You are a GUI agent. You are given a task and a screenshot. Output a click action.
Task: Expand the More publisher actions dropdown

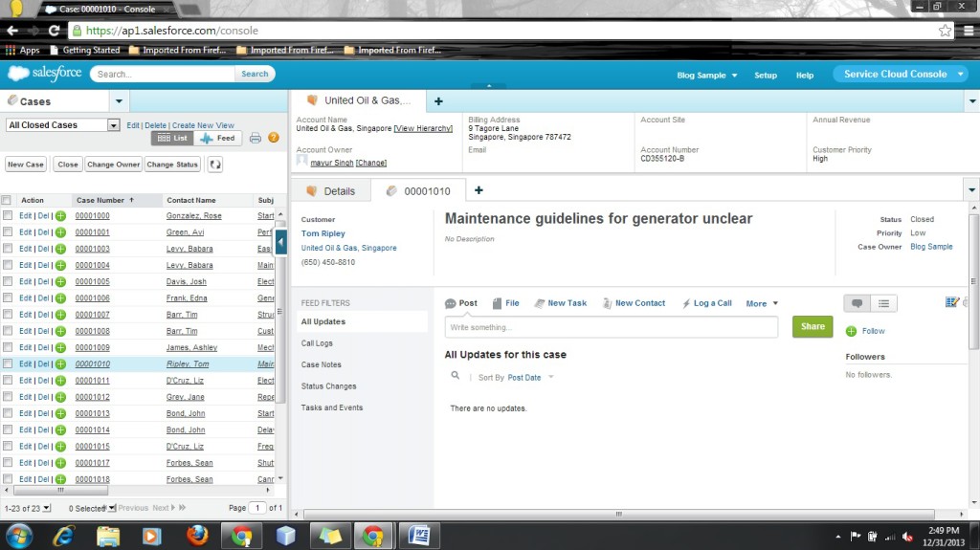[762, 303]
